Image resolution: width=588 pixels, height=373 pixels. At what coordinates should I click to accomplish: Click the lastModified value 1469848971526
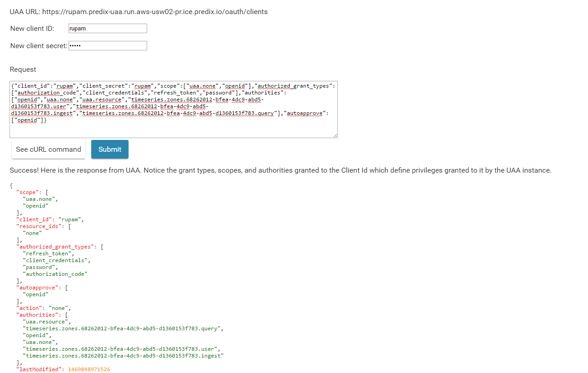click(x=89, y=369)
